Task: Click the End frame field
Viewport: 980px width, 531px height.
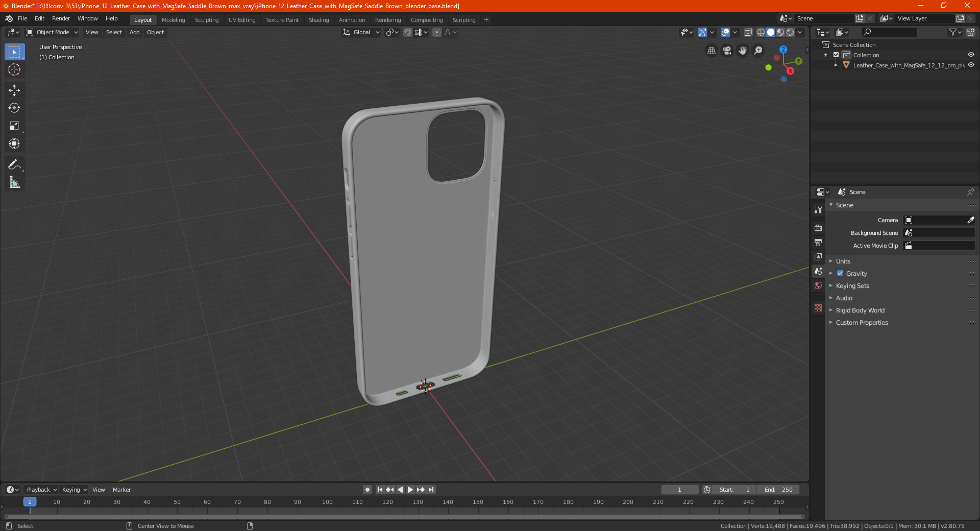Action: [778, 490]
